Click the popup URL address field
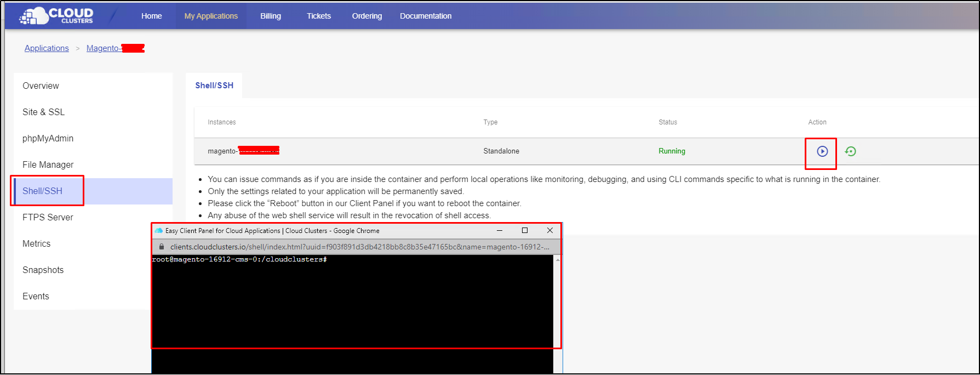 [359, 247]
